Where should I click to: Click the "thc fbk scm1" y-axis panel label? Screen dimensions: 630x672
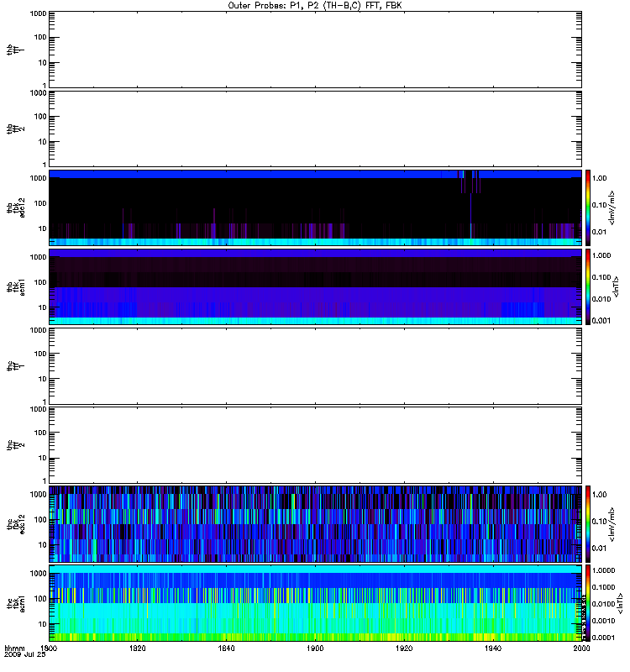16,603
